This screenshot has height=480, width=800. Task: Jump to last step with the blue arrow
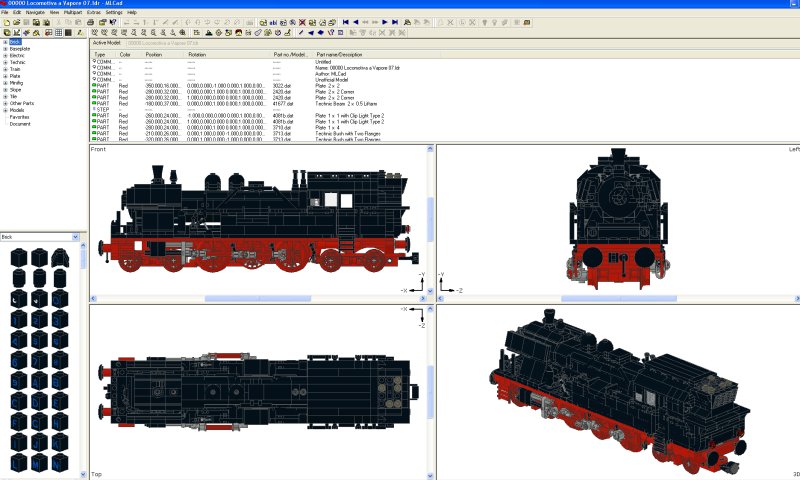point(395,22)
